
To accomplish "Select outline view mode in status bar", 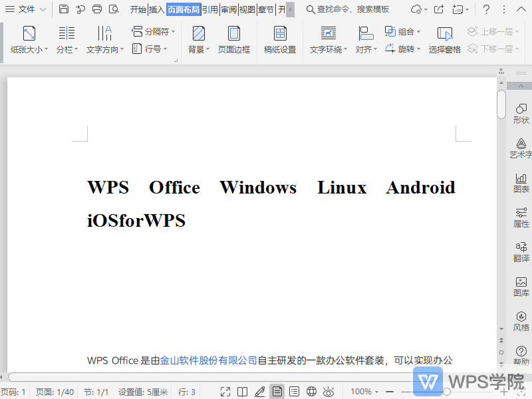I will (x=294, y=392).
